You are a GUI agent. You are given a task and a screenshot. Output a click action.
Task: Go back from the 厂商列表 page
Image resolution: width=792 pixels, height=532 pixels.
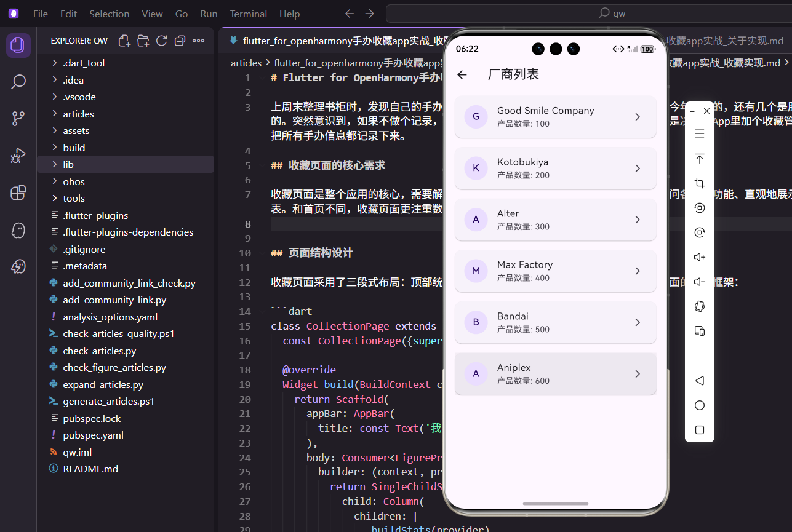tap(462, 74)
